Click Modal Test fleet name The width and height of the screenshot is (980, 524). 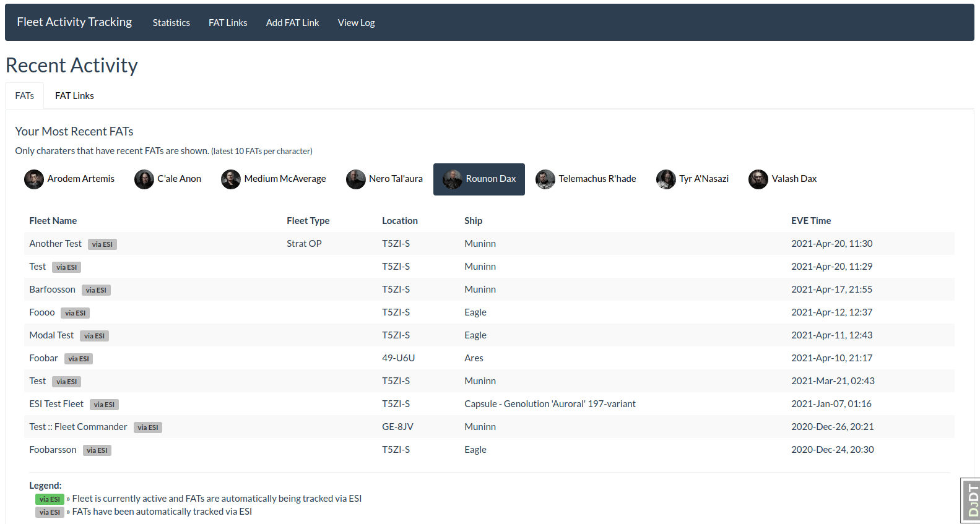pyautogui.click(x=51, y=335)
